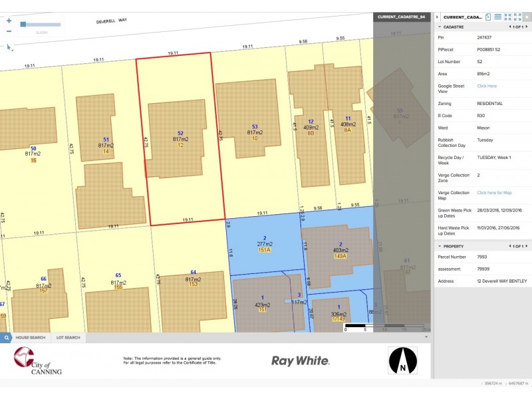Open Google Street View 'Click Here' link
The image size is (532, 399).
tap(487, 86)
